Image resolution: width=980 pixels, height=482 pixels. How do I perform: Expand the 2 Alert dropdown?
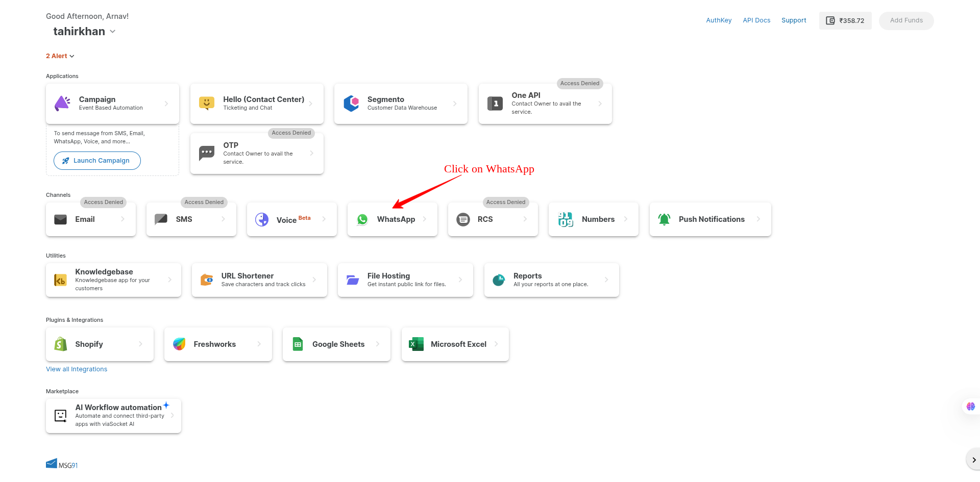60,56
